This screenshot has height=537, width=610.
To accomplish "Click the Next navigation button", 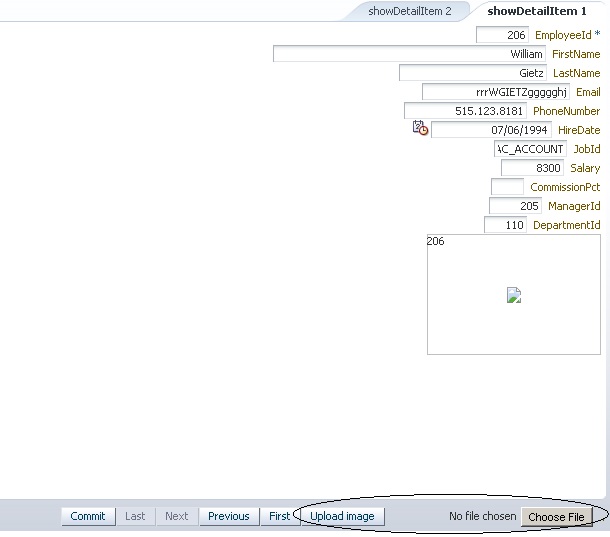I will tap(177, 516).
